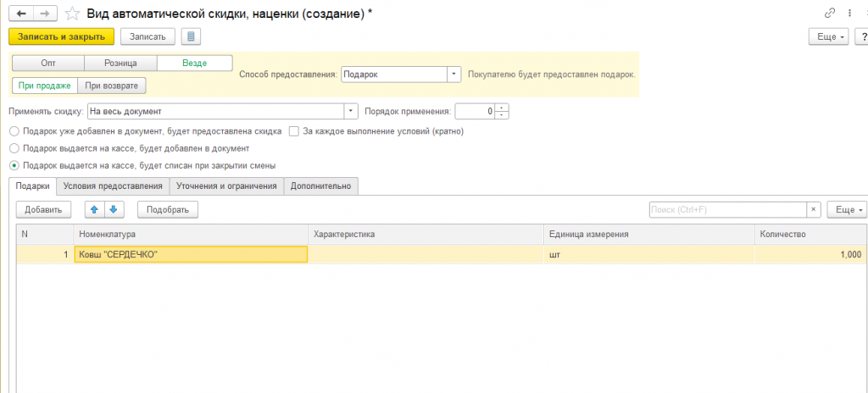Decrease Порядок применения value
Screen dimensions: 868x393
tap(502, 115)
